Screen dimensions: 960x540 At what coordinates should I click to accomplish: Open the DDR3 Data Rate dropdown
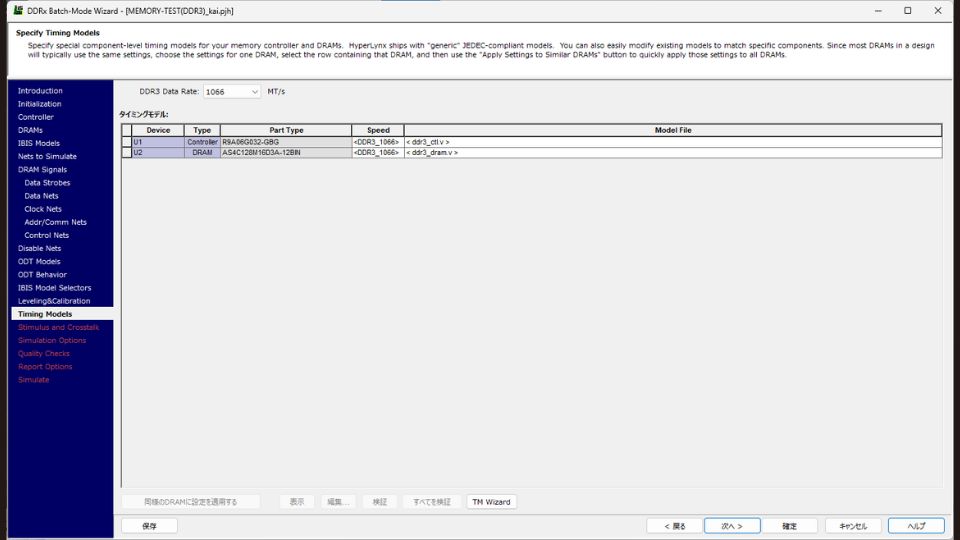click(232, 91)
